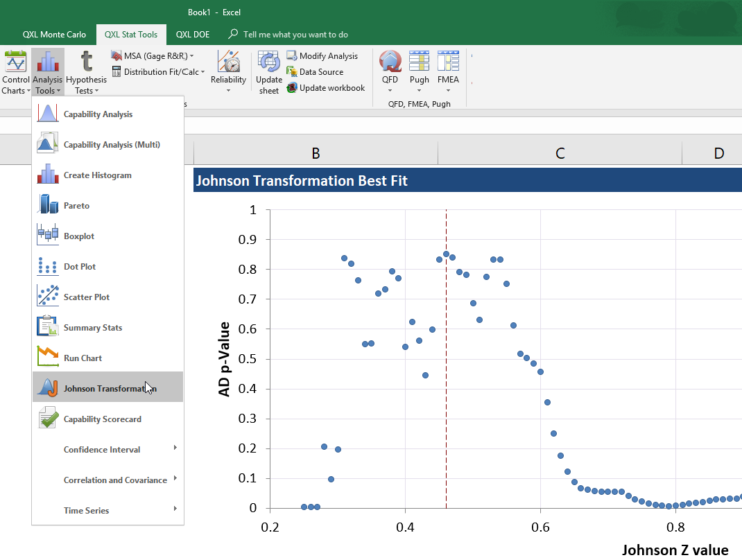Image resolution: width=742 pixels, height=560 pixels.
Task: Select the Capability Scorecard checkmark icon
Action: tap(48, 419)
